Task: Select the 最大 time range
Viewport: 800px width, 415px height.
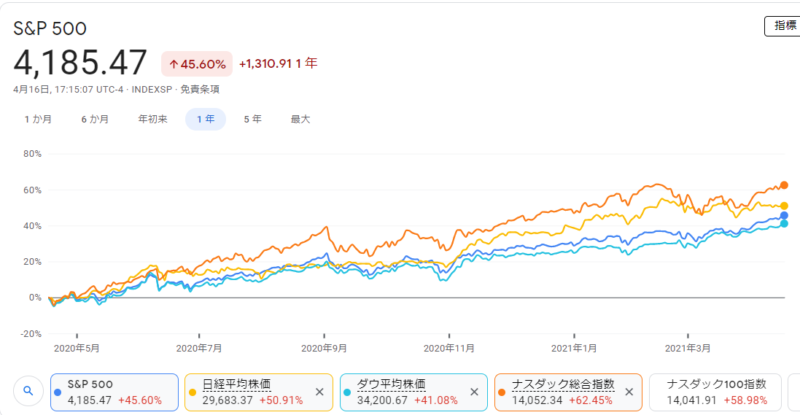Action: point(301,119)
